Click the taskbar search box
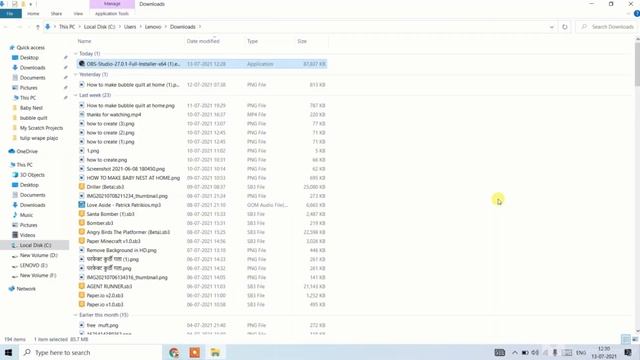The width and height of the screenshot is (640, 360). 91,352
